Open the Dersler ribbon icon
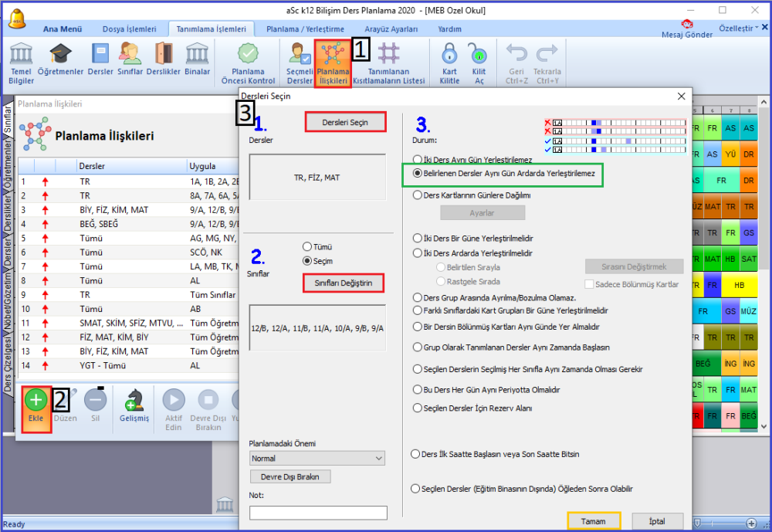This screenshot has height=532, width=772. click(x=100, y=59)
